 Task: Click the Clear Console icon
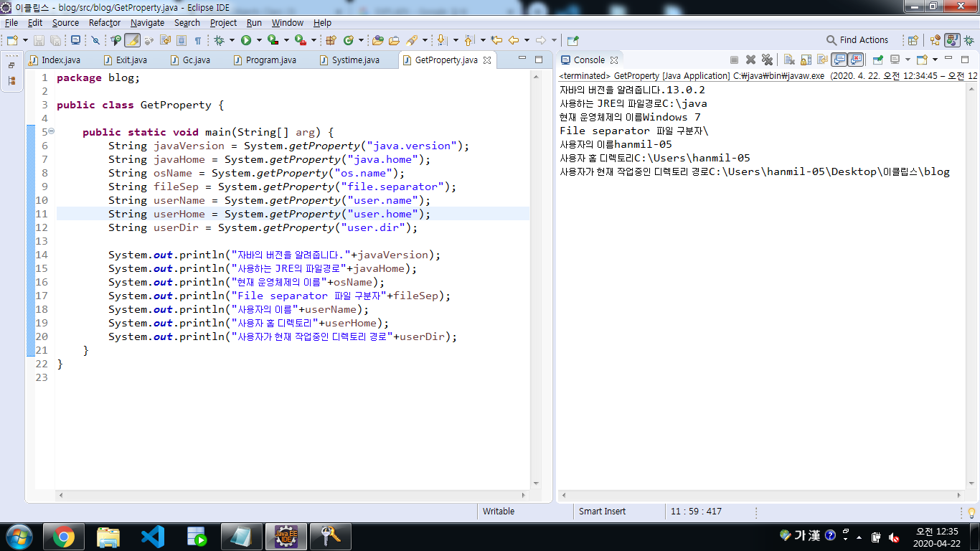pyautogui.click(x=789, y=60)
